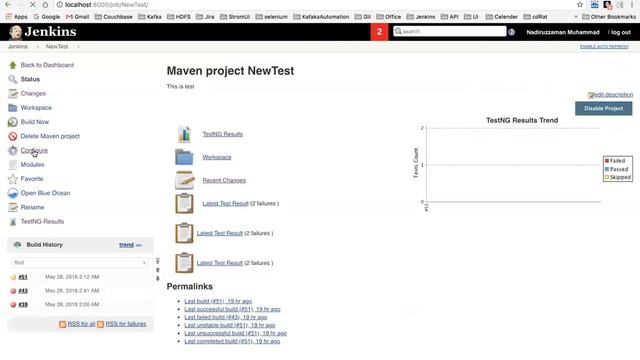The width and height of the screenshot is (640, 360).
Task: Enable auto refresh link
Action: tap(604, 47)
